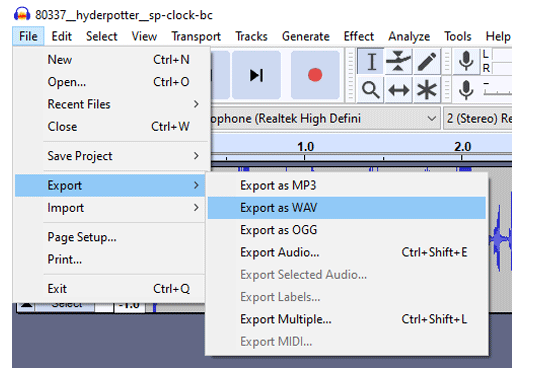Click the recording meter microphone icon

[466, 61]
